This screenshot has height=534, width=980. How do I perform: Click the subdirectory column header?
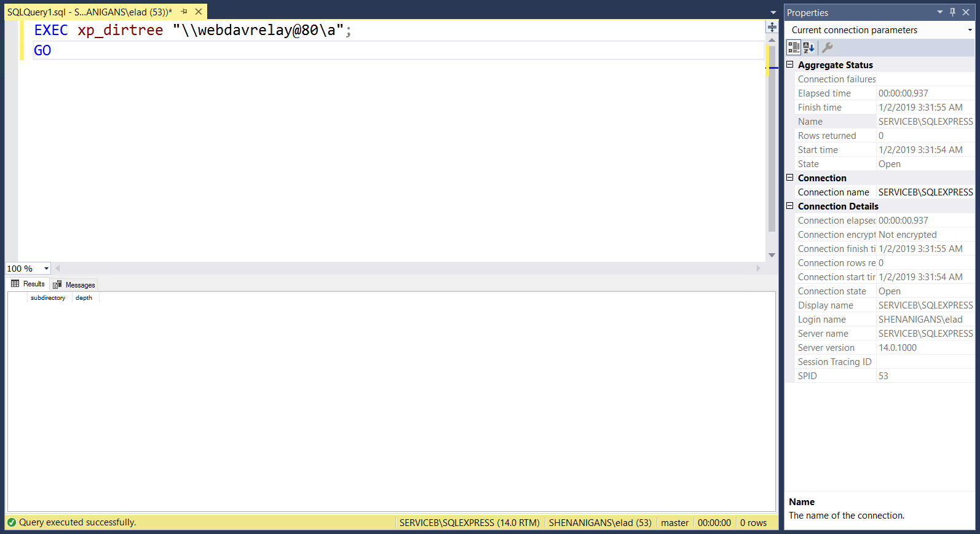[48, 297]
